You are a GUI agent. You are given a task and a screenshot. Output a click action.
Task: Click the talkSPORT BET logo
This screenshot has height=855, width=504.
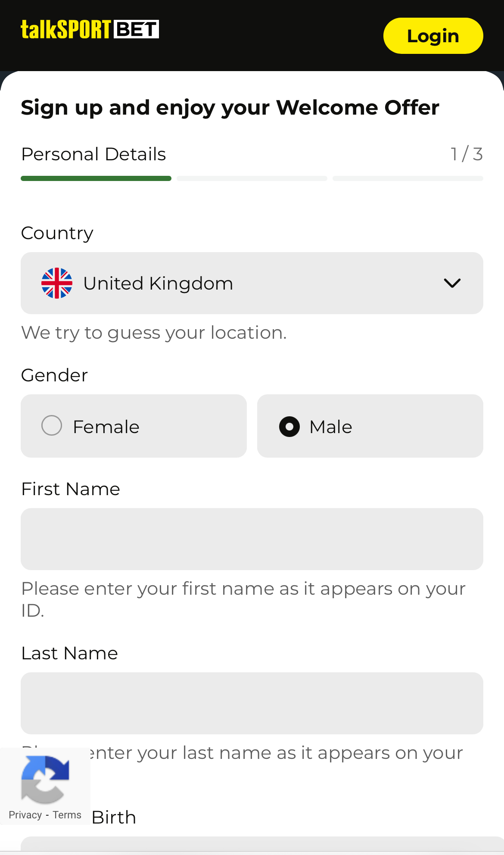click(89, 29)
